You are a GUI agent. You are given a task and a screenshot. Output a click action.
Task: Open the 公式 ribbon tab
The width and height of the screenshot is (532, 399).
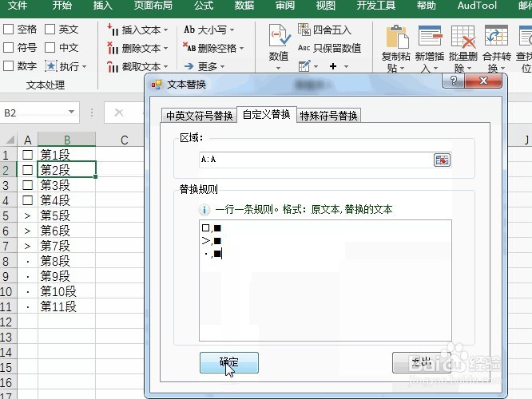click(204, 6)
